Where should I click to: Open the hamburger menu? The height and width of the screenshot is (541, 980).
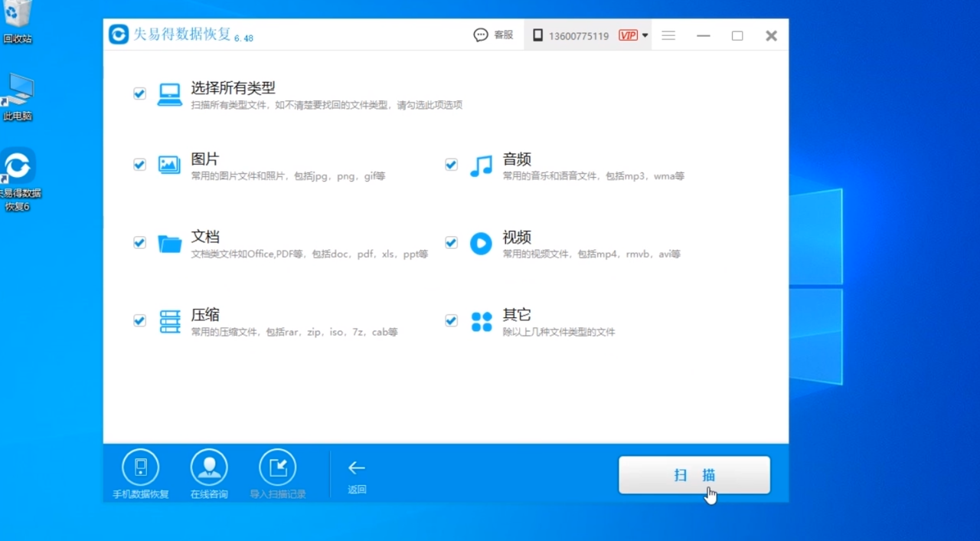(668, 35)
